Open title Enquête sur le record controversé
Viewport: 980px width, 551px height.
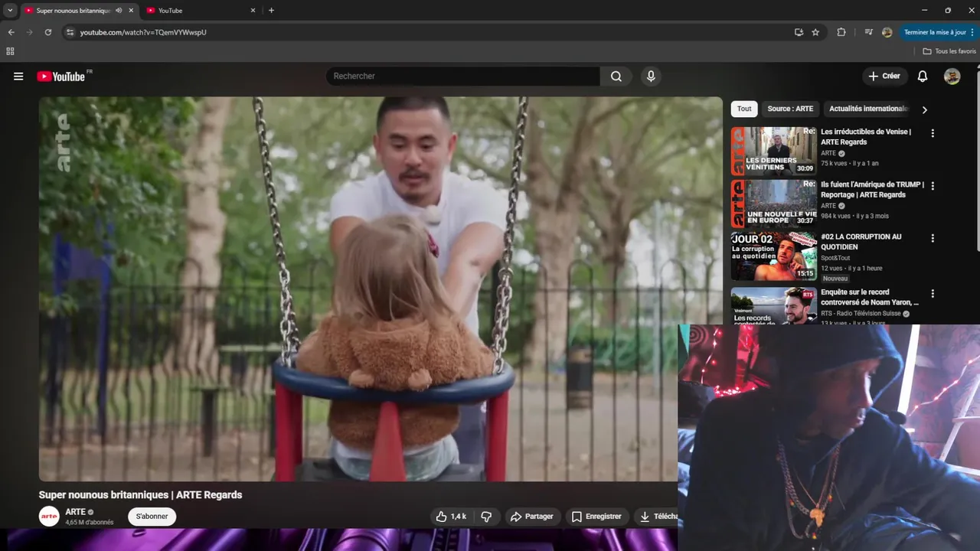tap(870, 298)
